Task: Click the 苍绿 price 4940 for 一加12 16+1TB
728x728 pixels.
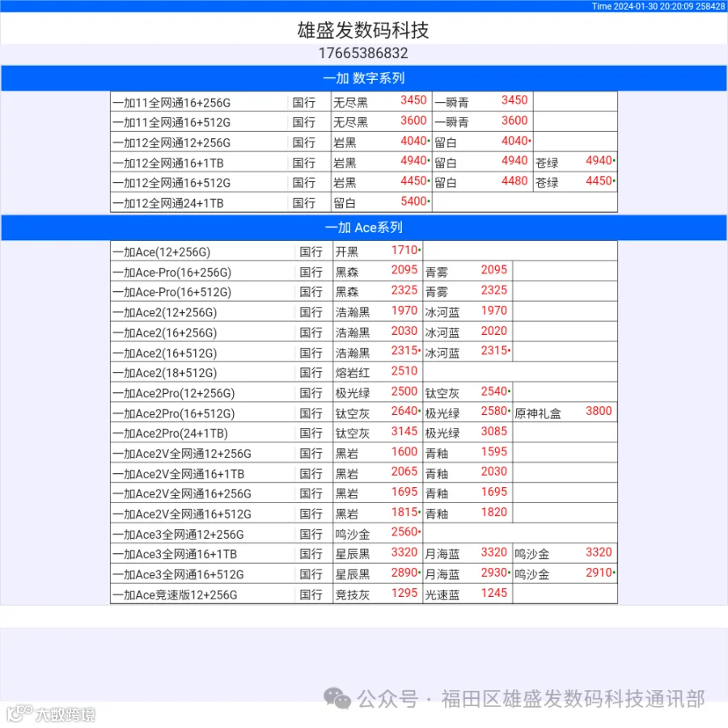Action: [600, 161]
